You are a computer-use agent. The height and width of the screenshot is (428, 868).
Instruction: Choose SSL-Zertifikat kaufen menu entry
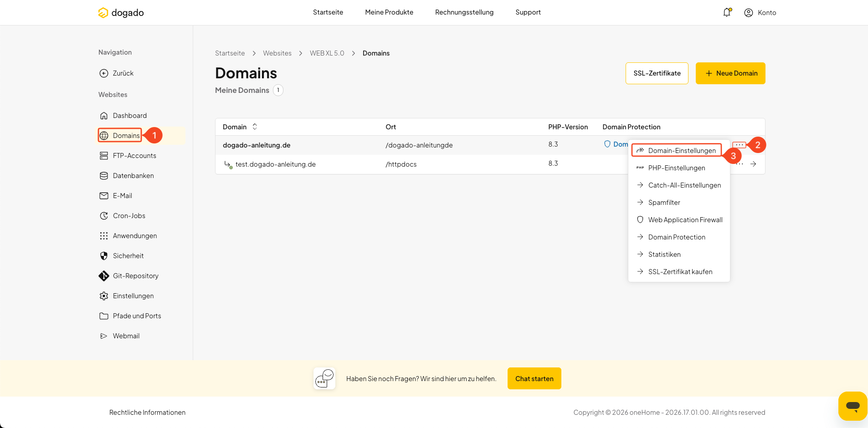click(679, 272)
